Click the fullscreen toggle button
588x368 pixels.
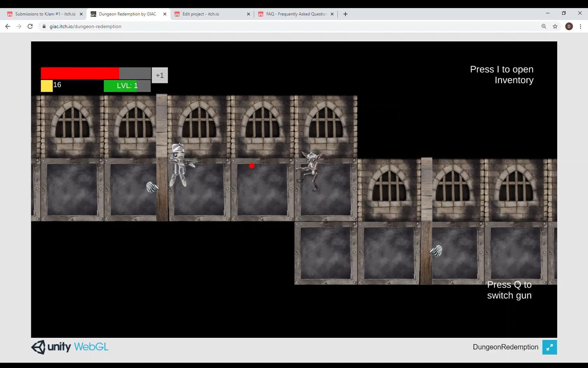pyautogui.click(x=549, y=347)
